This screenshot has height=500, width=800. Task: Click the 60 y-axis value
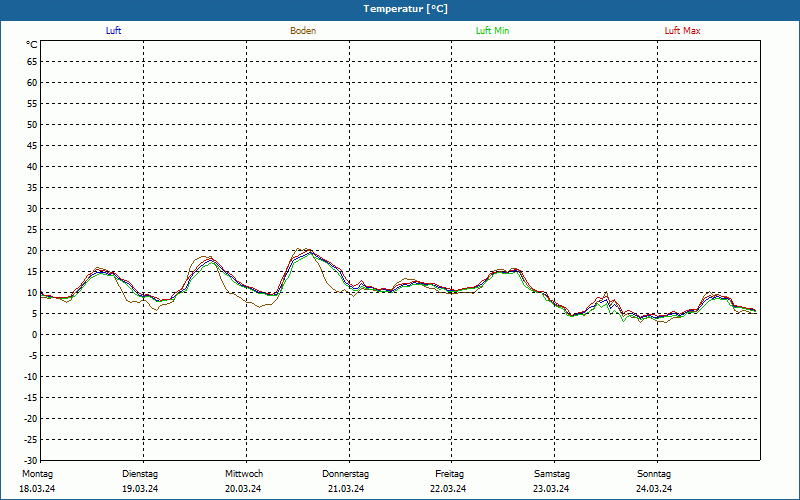click(32, 83)
